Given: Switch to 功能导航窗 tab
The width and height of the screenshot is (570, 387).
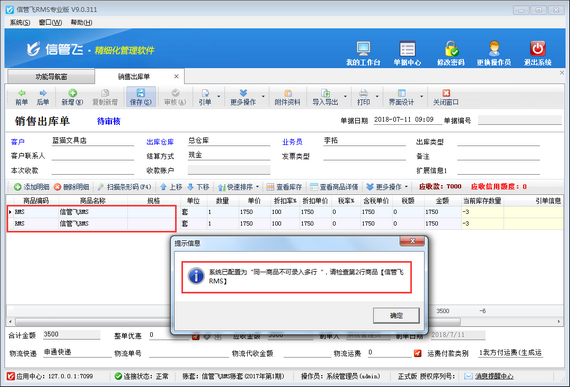Looking at the screenshot, I should tap(51, 77).
